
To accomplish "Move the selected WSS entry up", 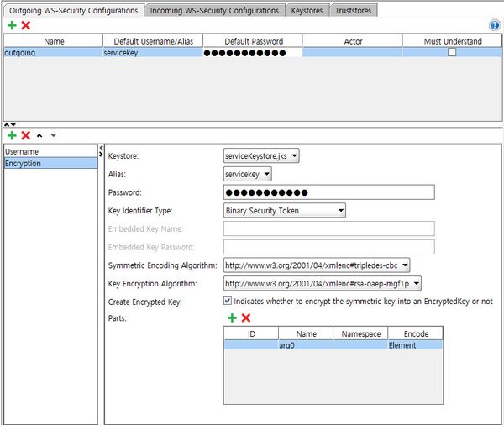I will click(39, 134).
